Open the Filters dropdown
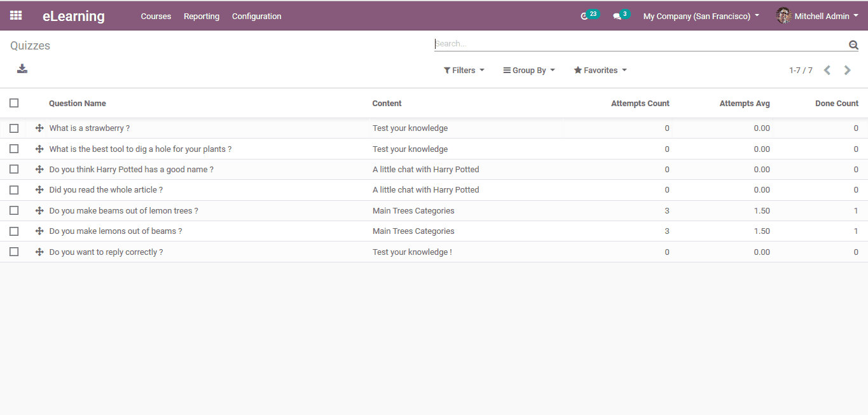 [464, 71]
